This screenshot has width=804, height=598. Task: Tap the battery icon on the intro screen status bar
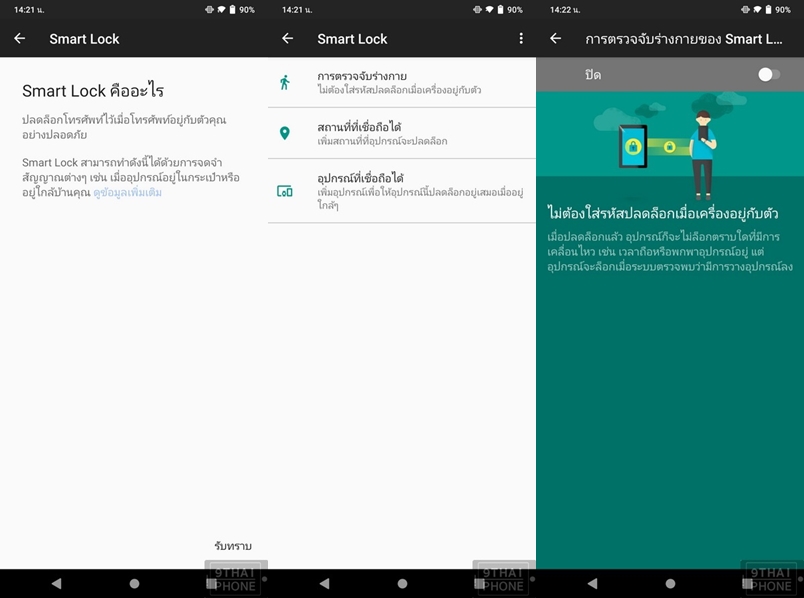pos(232,10)
